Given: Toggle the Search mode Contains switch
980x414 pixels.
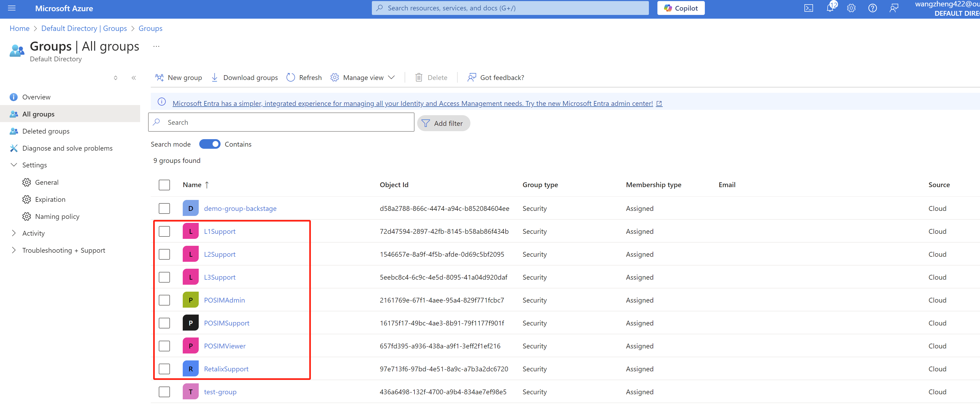Looking at the screenshot, I should (x=210, y=144).
